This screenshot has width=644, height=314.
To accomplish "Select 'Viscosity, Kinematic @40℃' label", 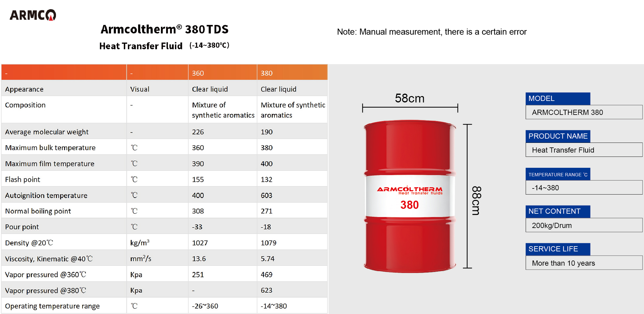I will [49, 259].
